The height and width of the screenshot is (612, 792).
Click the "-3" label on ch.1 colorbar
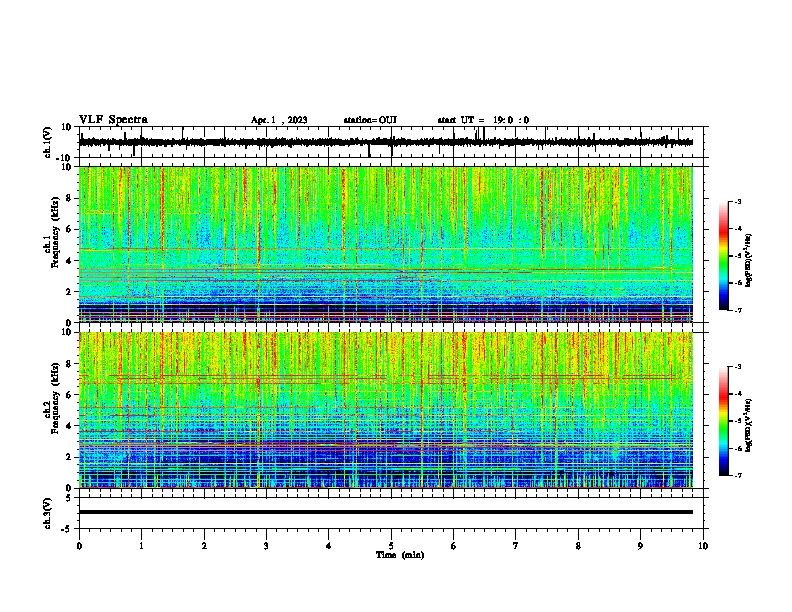(x=737, y=201)
